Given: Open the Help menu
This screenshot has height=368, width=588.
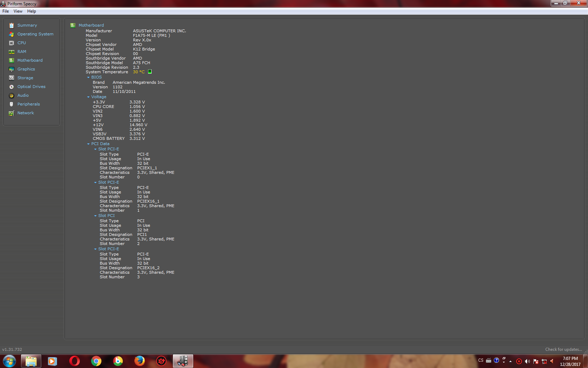Looking at the screenshot, I should pos(31,11).
